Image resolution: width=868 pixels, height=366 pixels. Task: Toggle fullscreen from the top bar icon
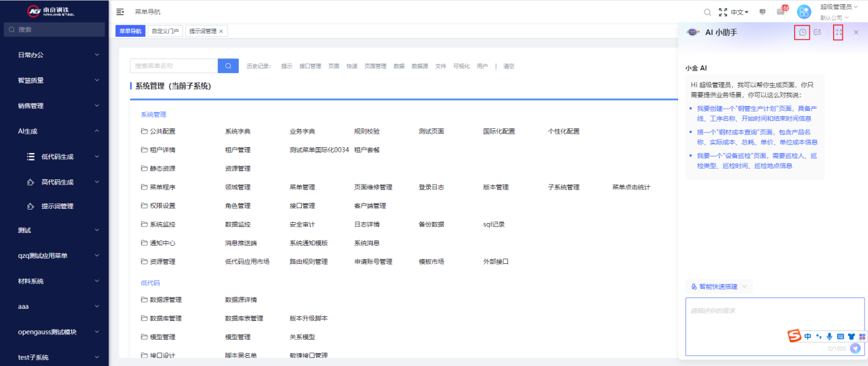[722, 12]
